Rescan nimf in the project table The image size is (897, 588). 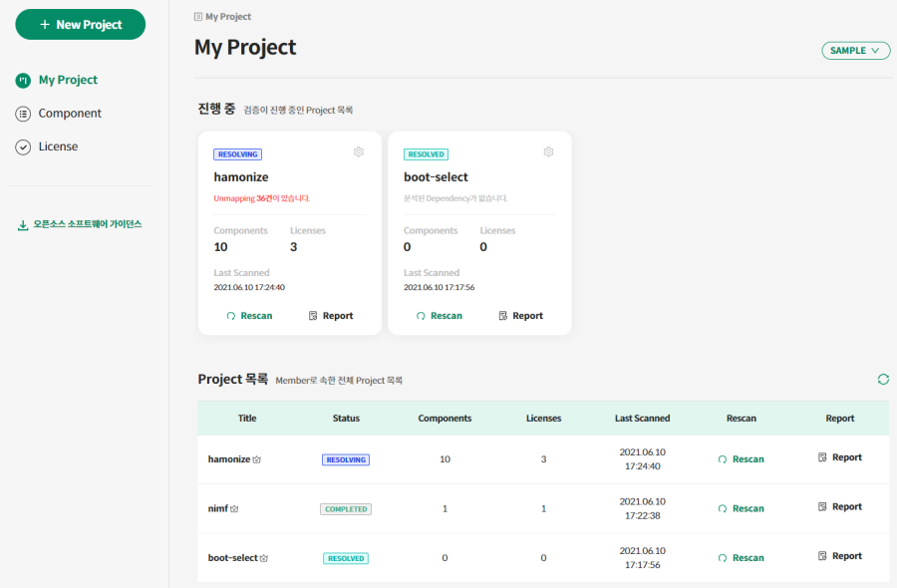pyautogui.click(x=741, y=508)
